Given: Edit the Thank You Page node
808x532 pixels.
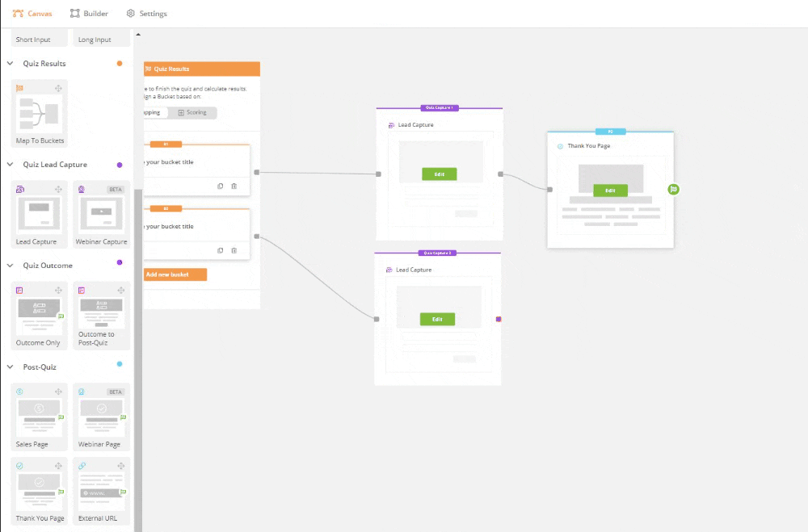Looking at the screenshot, I should (x=610, y=191).
